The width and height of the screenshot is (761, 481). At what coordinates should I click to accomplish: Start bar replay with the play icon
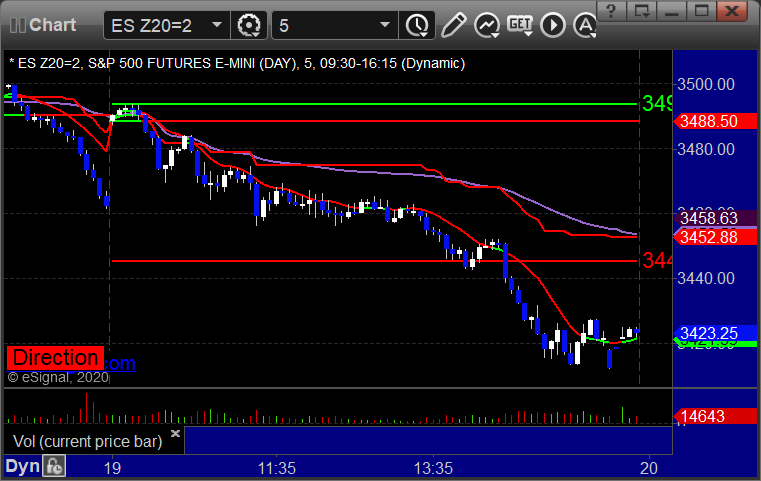(x=553, y=25)
